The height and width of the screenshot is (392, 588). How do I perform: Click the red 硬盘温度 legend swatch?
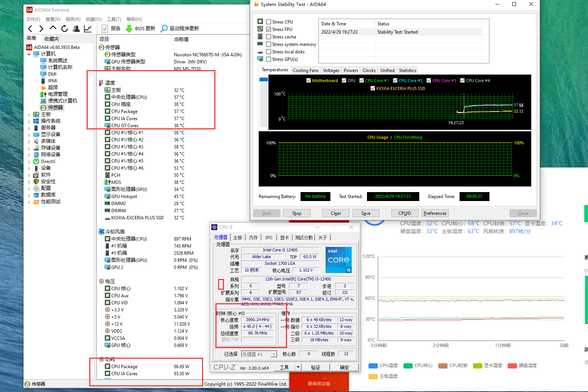click(512, 366)
